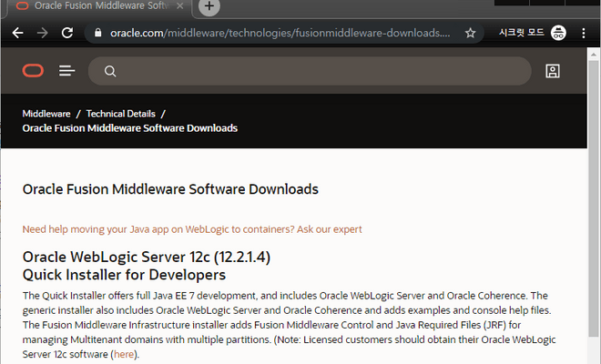
Task: Select the Oracle Fusion Middleware tab
Action: [97, 7]
